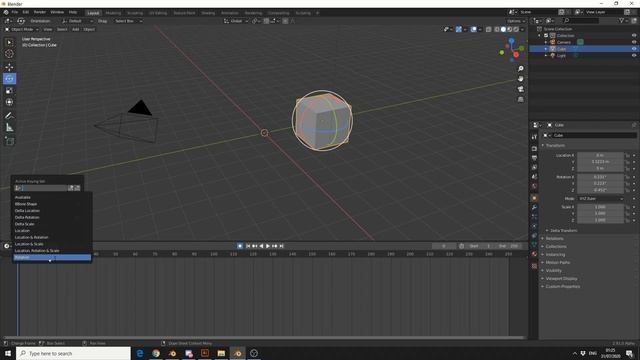Select the Measure tool
640x360 pixels.
9,128
